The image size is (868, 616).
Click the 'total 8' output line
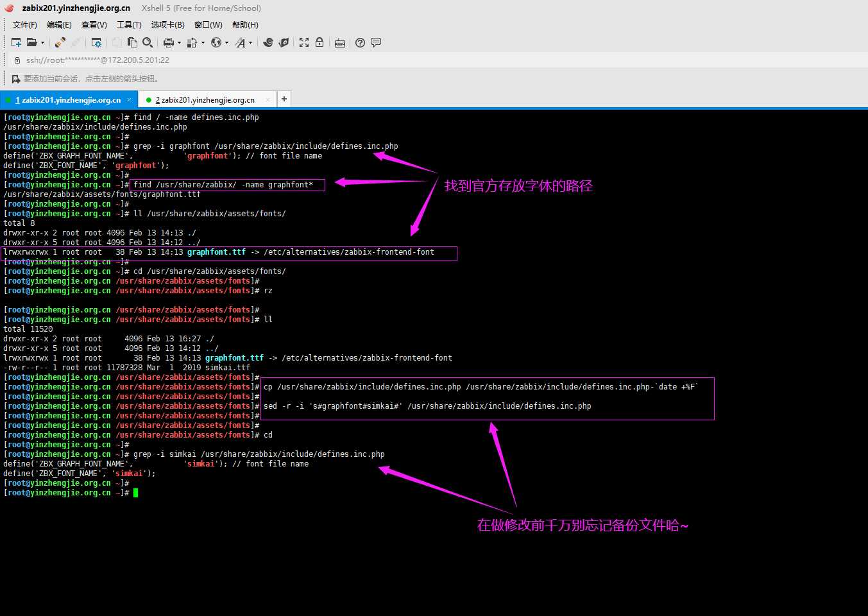point(19,223)
